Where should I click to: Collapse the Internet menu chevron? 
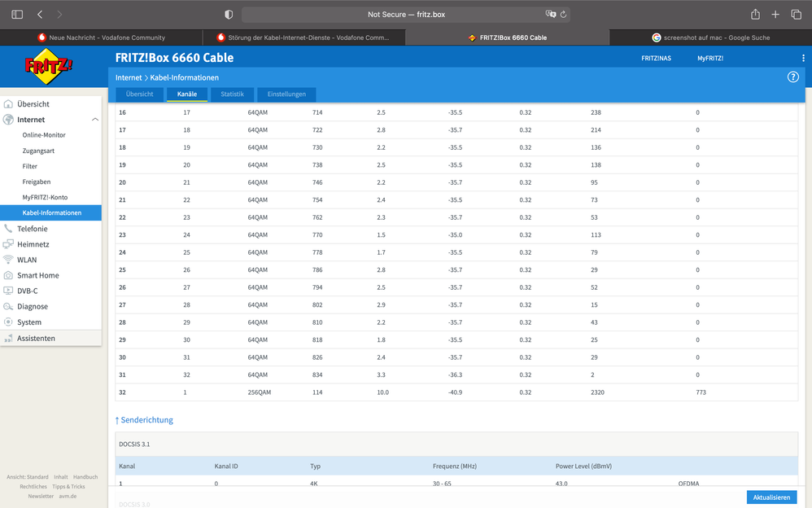[94, 120]
